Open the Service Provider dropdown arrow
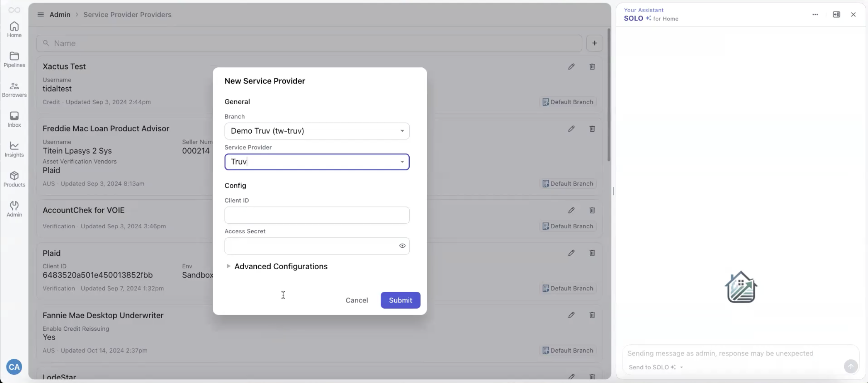Screen dimensions: 868x383 [x=402, y=162]
